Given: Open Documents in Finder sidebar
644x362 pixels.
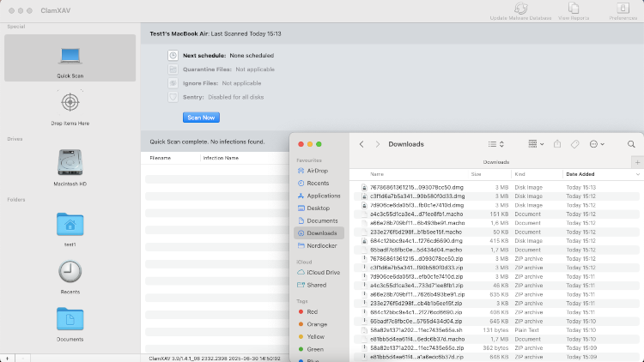Looking at the screenshot, I should (319, 220).
